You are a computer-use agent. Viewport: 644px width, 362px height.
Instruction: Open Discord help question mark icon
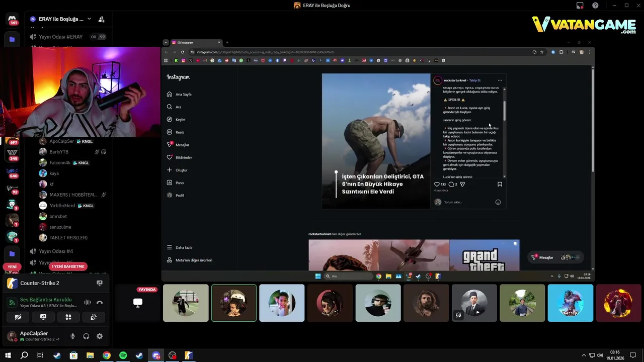(595, 6)
